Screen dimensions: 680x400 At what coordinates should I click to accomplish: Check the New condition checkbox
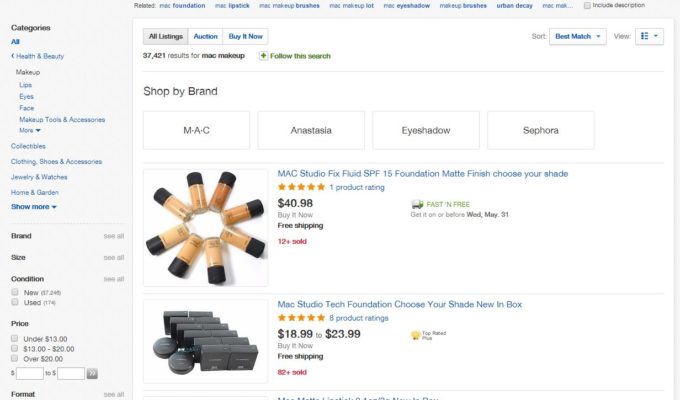pyautogui.click(x=16, y=291)
